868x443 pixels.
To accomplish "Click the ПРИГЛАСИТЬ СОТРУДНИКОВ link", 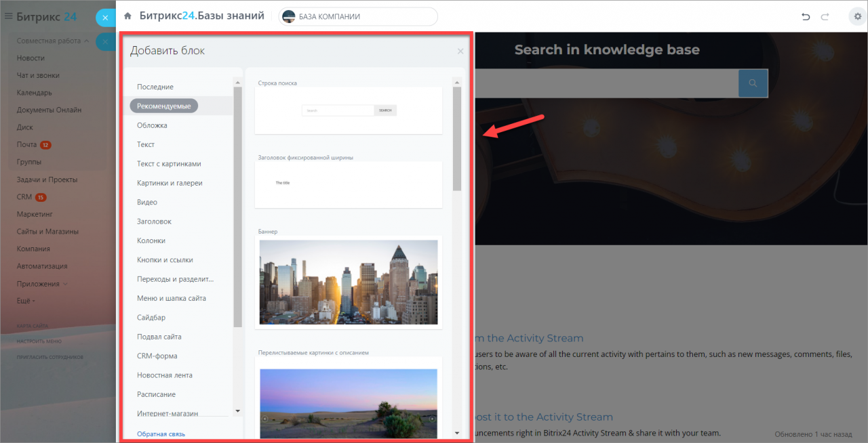I will point(50,356).
